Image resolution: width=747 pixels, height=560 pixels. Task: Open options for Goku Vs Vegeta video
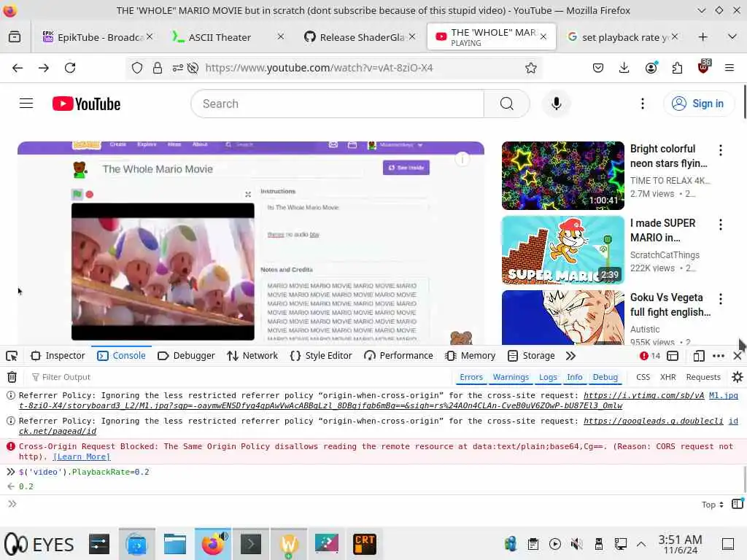coord(720,299)
